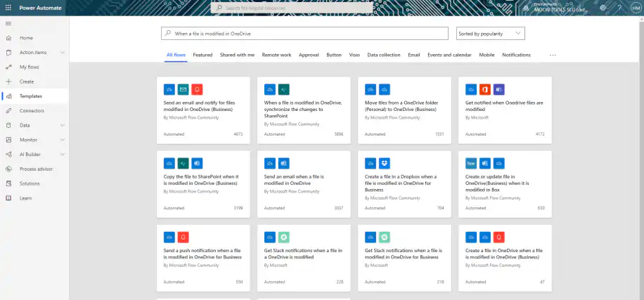The width and height of the screenshot is (644, 300).
Task: Click the 5896 usage count
Action: (339, 134)
